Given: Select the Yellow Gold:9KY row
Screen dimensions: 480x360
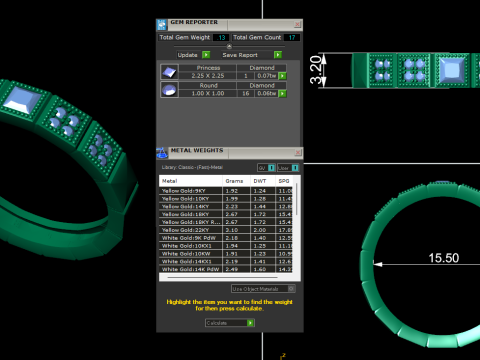Looking at the screenshot, I should [x=226, y=191].
